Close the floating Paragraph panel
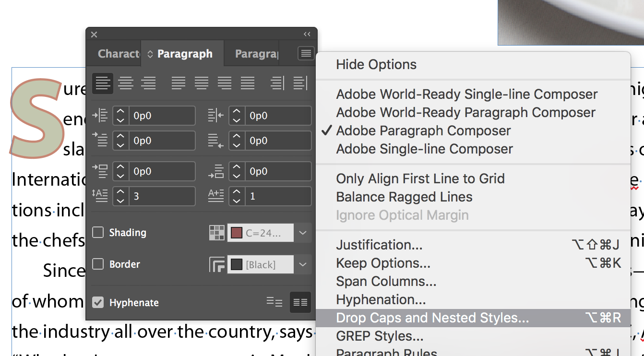The height and width of the screenshot is (356, 644). pyautogui.click(x=94, y=35)
